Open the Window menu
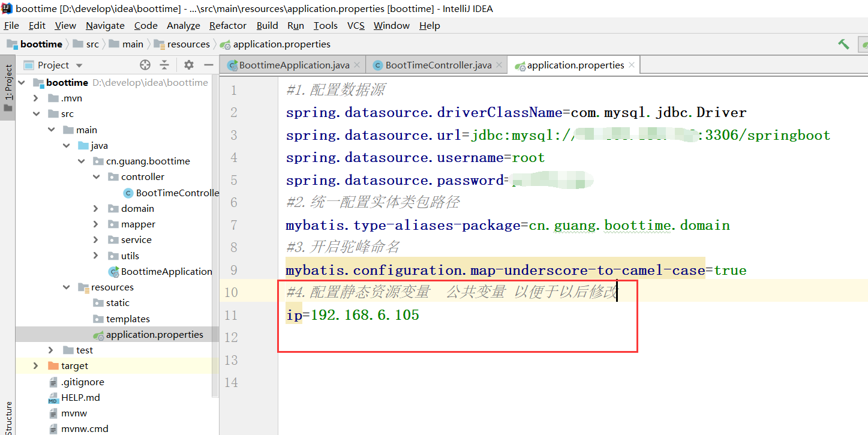Image resolution: width=868 pixels, height=435 pixels. [392, 25]
